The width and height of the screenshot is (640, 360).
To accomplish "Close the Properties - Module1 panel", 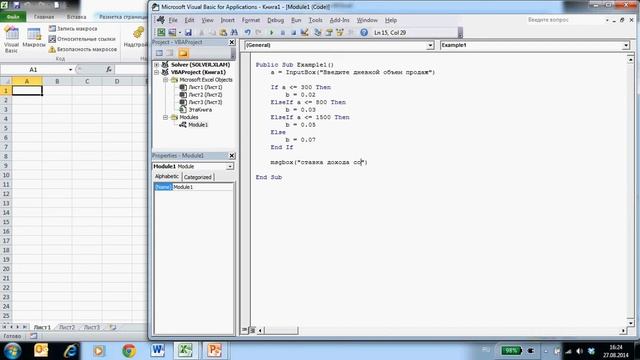I will [x=231, y=156].
